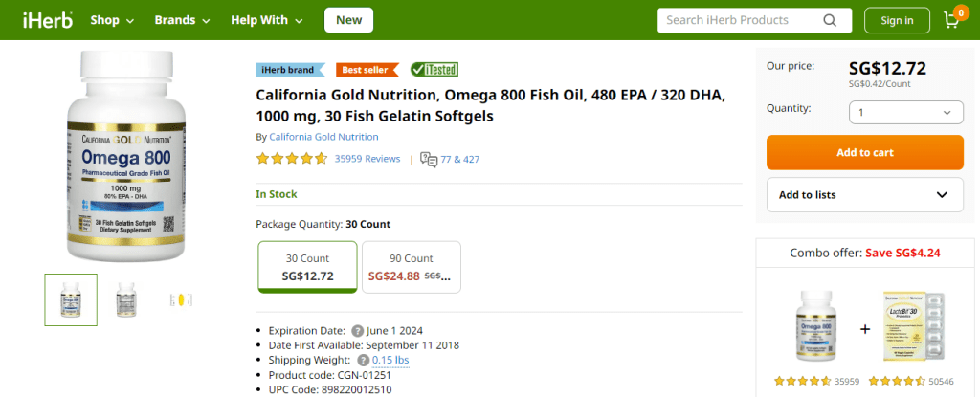This screenshot has height=397, width=980.
Task: Open the Help With menu
Action: 267,20
